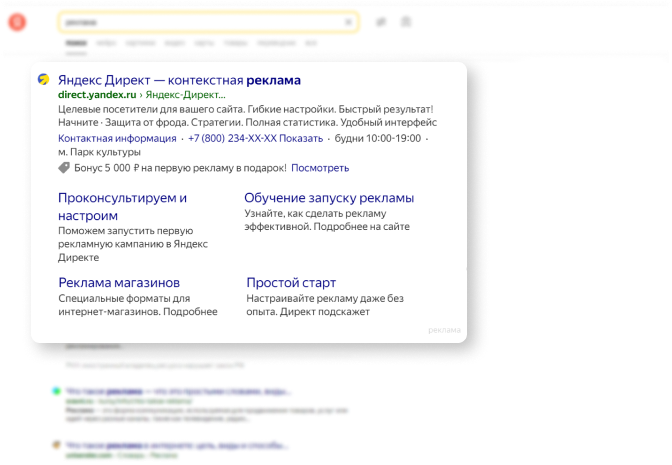Click the direct.yandex.ru green URL
Screen dimensions: 672x465
click(x=96, y=94)
